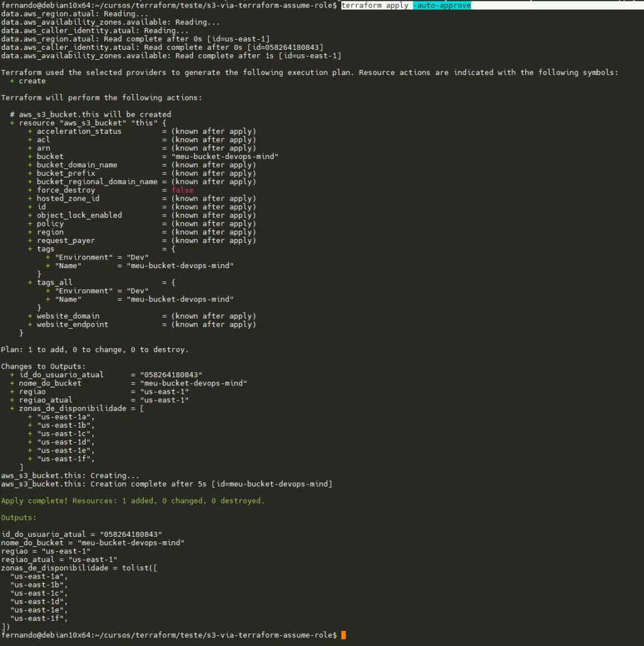Click the orange cursor block at the prompt
This screenshot has height=646, width=644.
(343, 635)
